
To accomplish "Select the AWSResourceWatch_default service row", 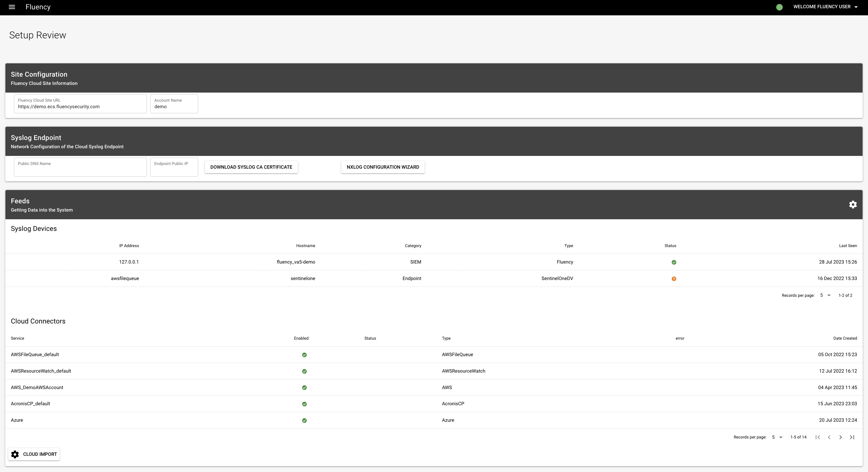I will pyautogui.click(x=434, y=371).
